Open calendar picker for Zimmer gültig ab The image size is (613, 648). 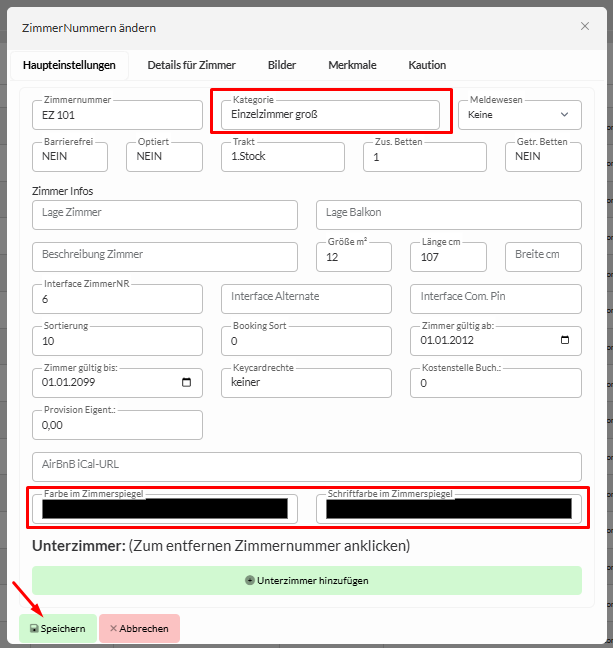click(x=565, y=341)
